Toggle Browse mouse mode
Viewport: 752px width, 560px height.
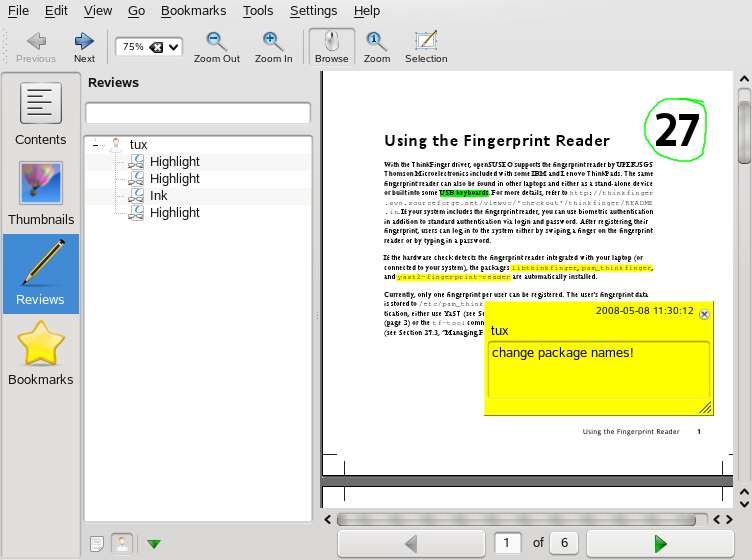[x=331, y=46]
